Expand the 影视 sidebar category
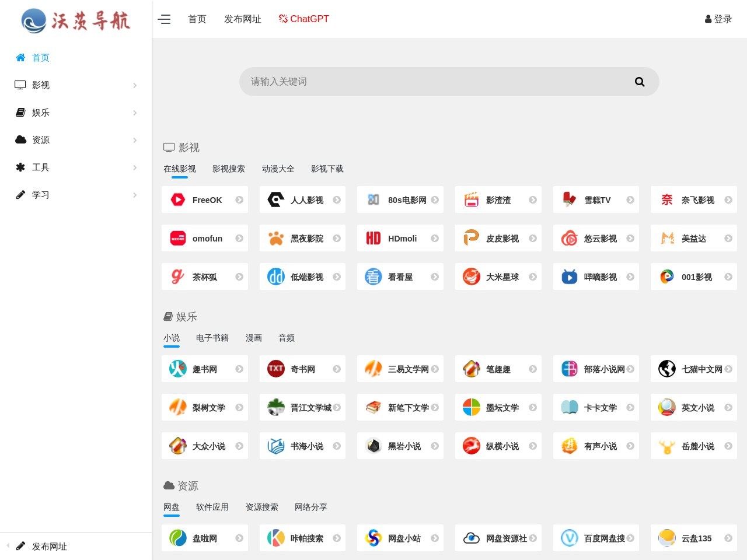 (76, 85)
